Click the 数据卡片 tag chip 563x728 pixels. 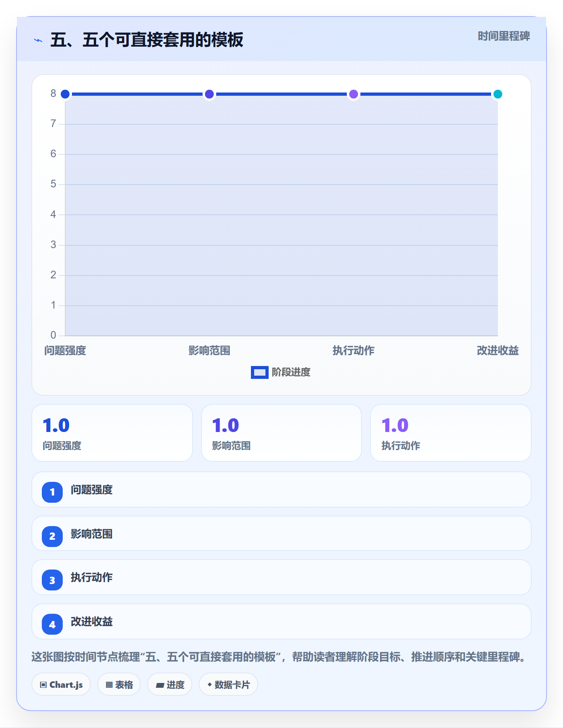(x=228, y=685)
